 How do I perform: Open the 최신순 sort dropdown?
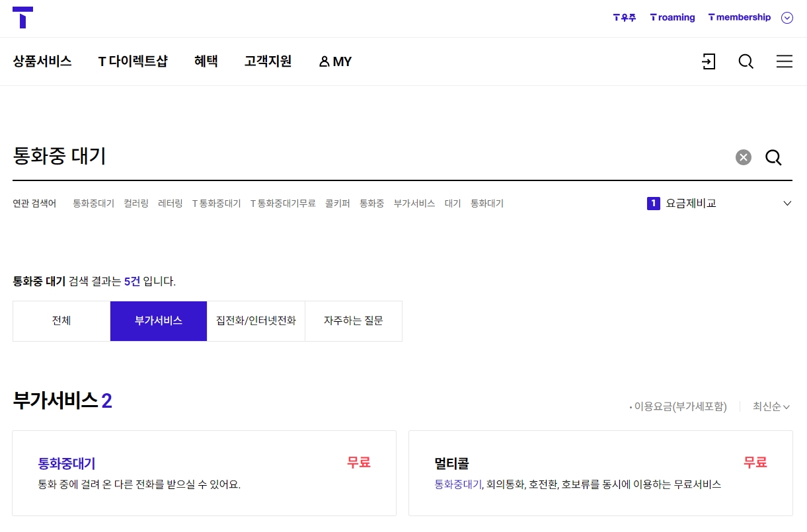[x=771, y=406]
